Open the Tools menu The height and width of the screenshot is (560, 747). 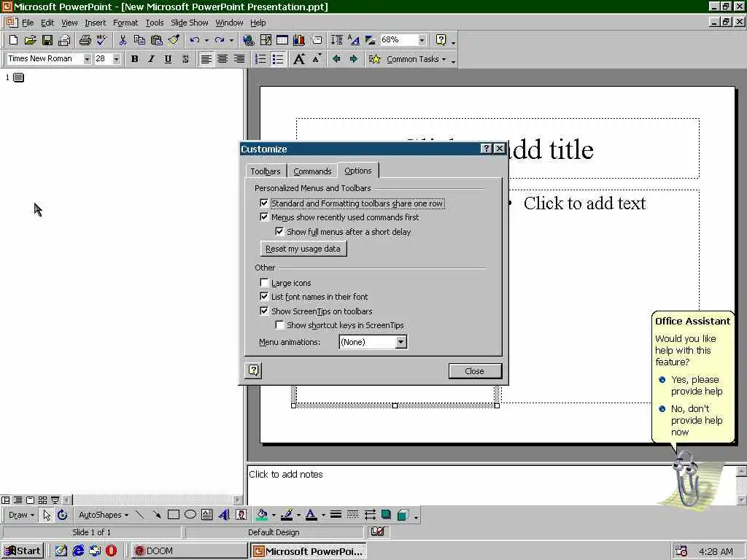[x=155, y=23]
